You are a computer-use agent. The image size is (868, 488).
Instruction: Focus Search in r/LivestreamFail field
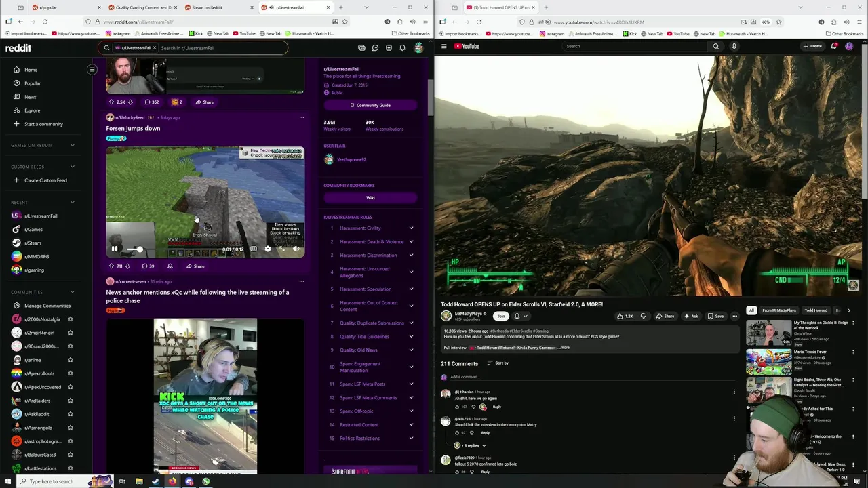[222, 48]
